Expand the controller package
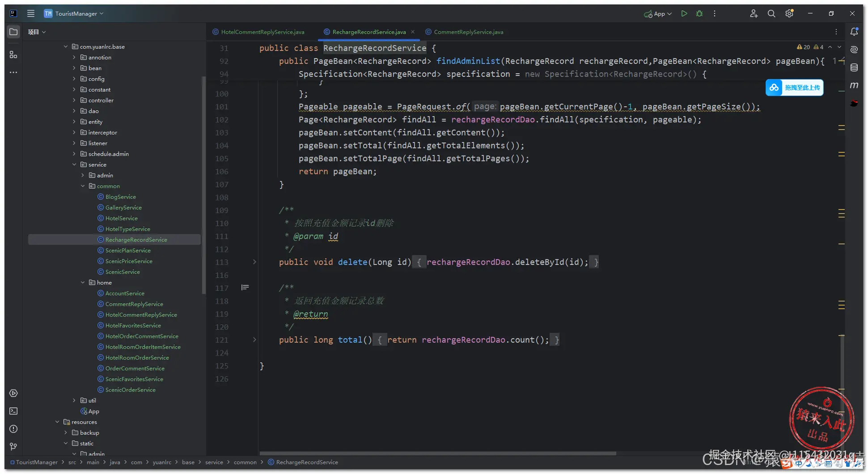The image size is (868, 474). (74, 100)
